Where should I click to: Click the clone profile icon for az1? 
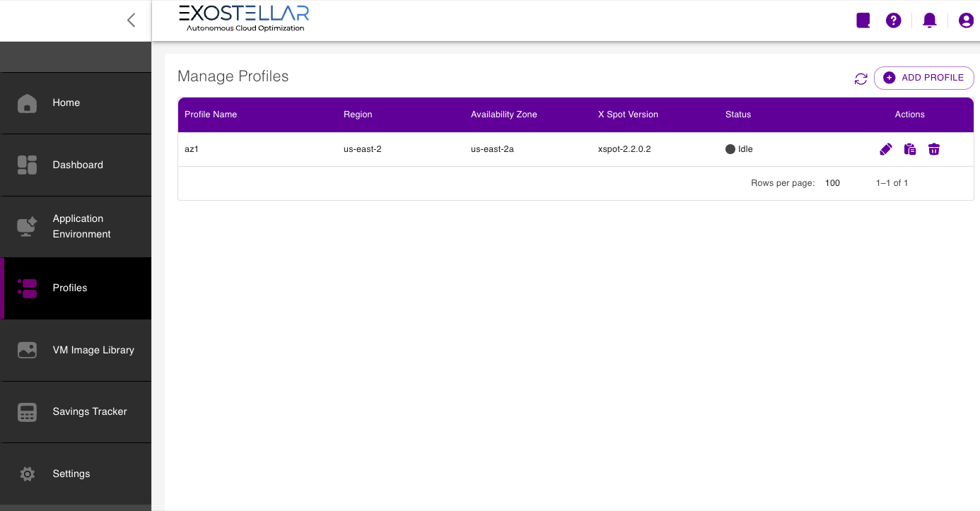pos(910,149)
